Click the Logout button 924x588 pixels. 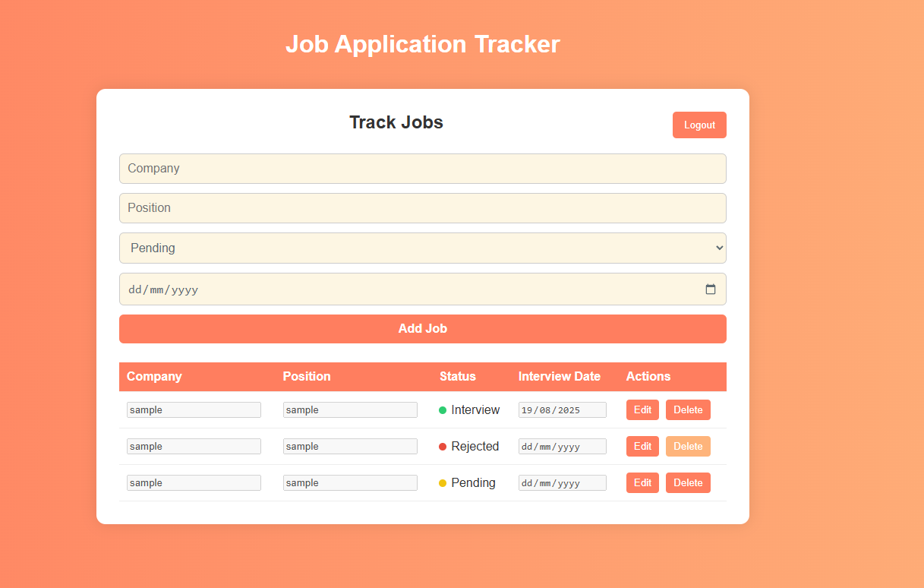click(x=699, y=125)
